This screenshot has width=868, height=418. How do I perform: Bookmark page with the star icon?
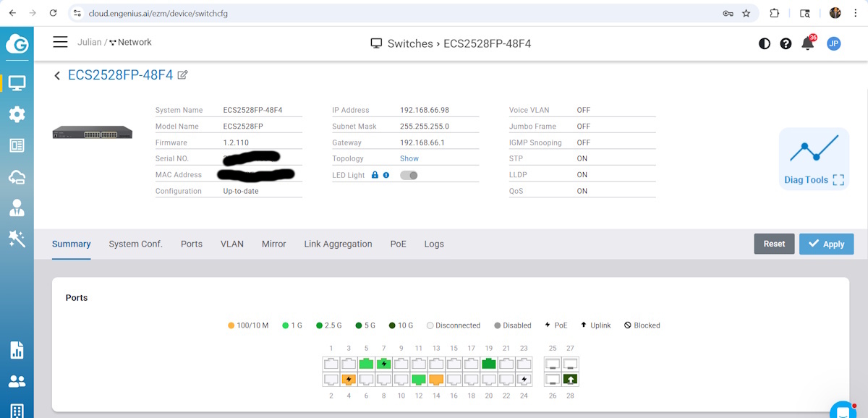746,13
